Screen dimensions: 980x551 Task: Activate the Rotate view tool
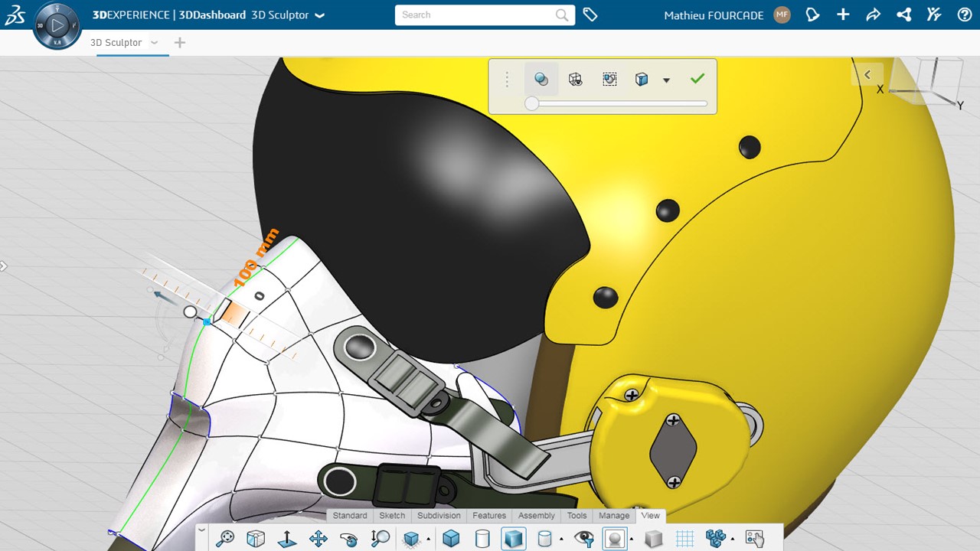tap(349, 539)
